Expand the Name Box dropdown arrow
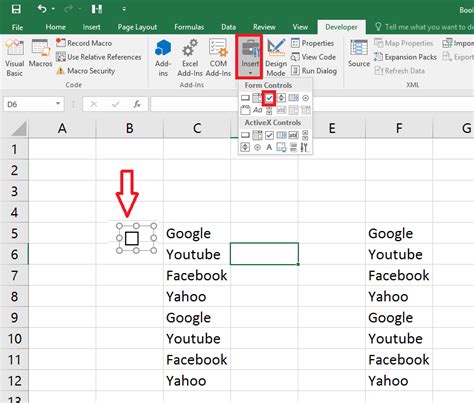 58,104
